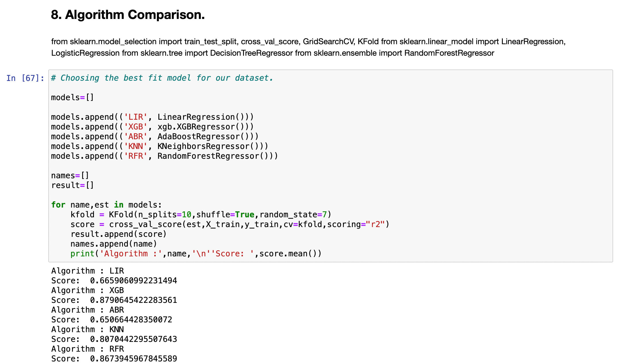Click the "for name,est in models" line
This screenshot has width=620, height=364.
click(106, 205)
